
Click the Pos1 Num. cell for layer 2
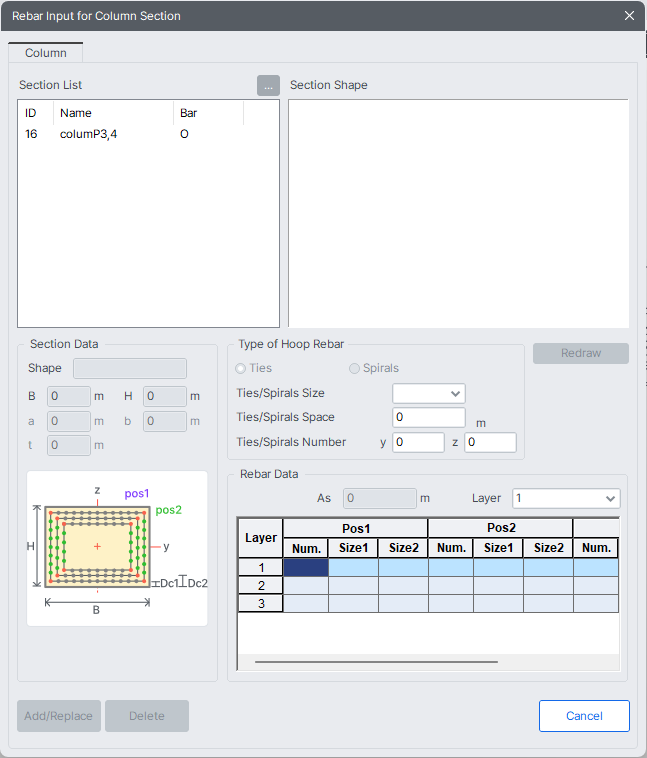pos(306,585)
